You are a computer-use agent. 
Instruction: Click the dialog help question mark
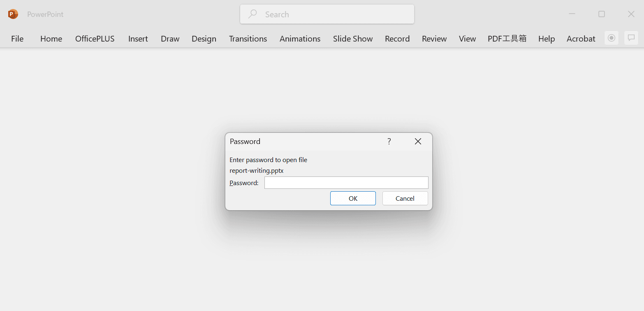click(389, 142)
